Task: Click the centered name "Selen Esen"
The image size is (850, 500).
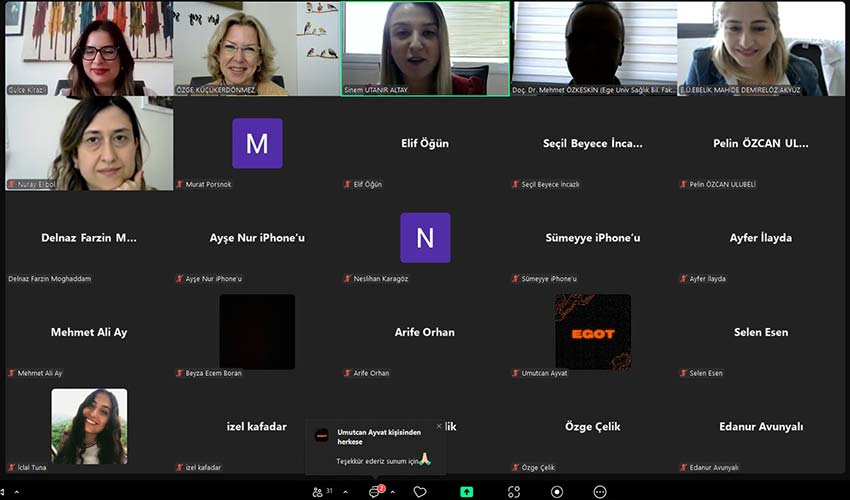Action: pyautogui.click(x=761, y=332)
